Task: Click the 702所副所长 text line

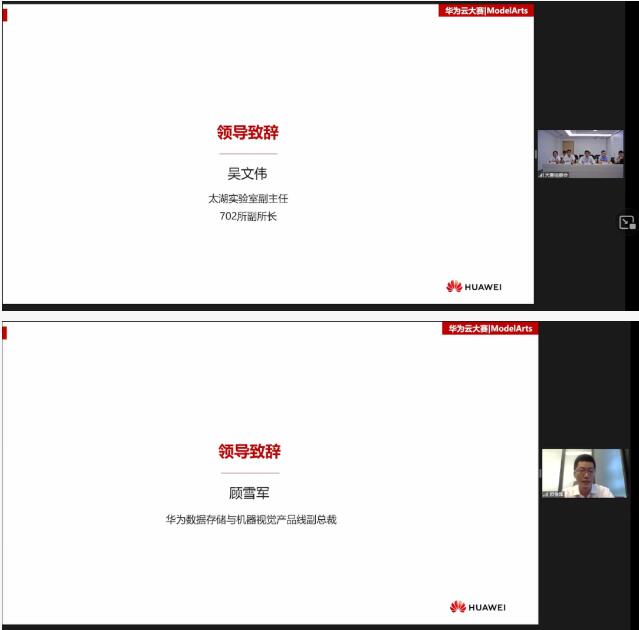Action: [248, 215]
